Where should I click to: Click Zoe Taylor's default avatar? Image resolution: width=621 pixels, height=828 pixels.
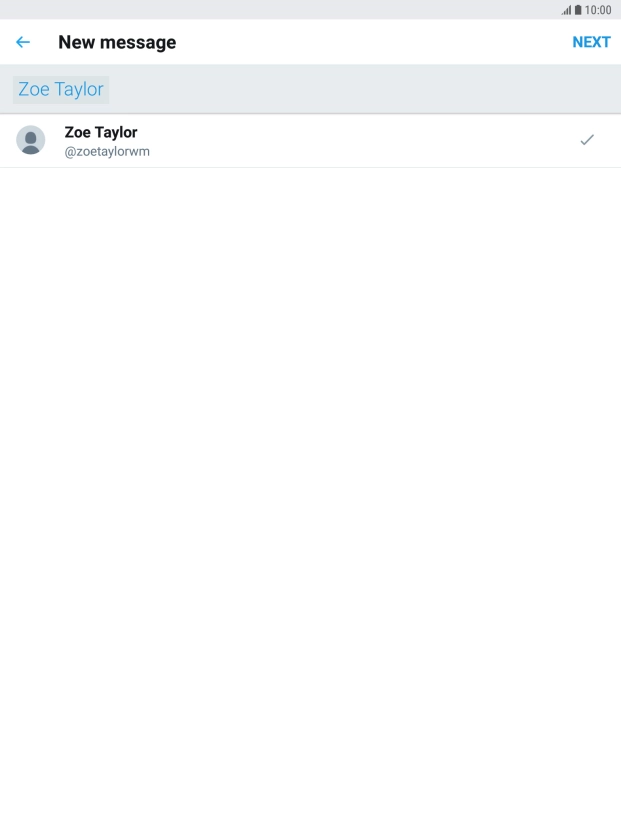[x=31, y=140]
